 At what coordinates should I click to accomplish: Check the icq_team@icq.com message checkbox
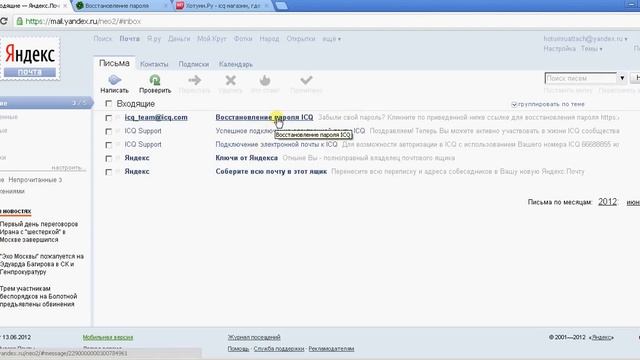click(108, 118)
